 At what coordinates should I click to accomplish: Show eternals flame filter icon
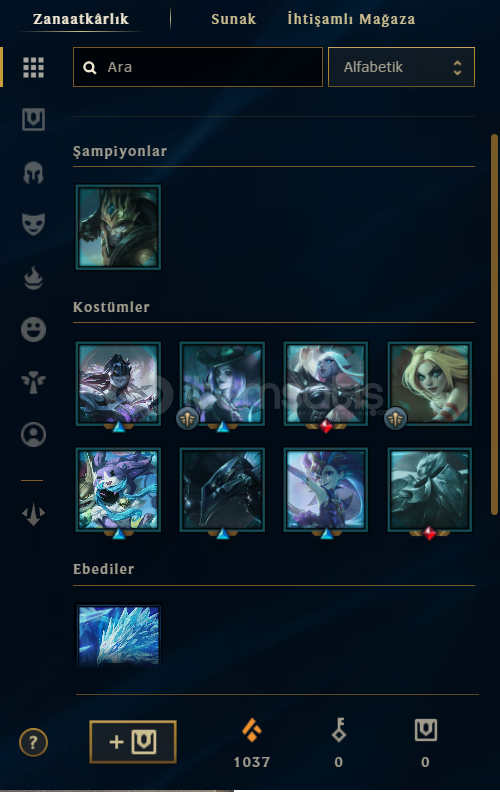pyautogui.click(x=33, y=277)
